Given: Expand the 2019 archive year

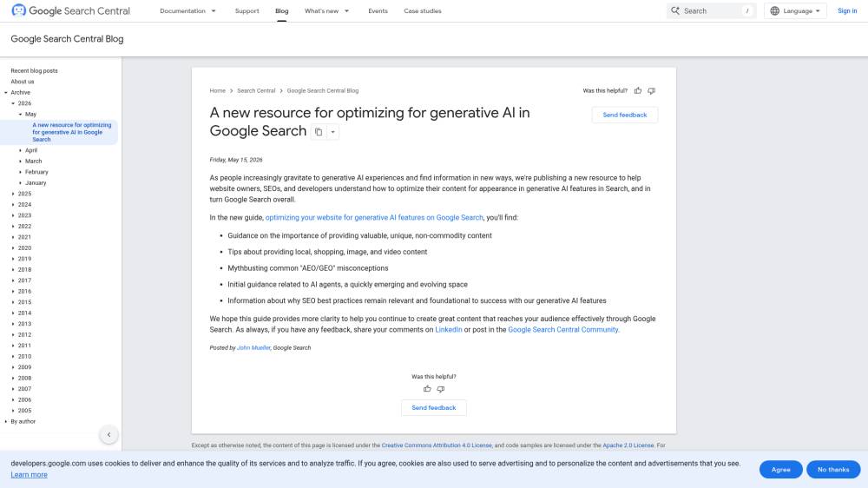Looking at the screenshot, I should (13, 259).
